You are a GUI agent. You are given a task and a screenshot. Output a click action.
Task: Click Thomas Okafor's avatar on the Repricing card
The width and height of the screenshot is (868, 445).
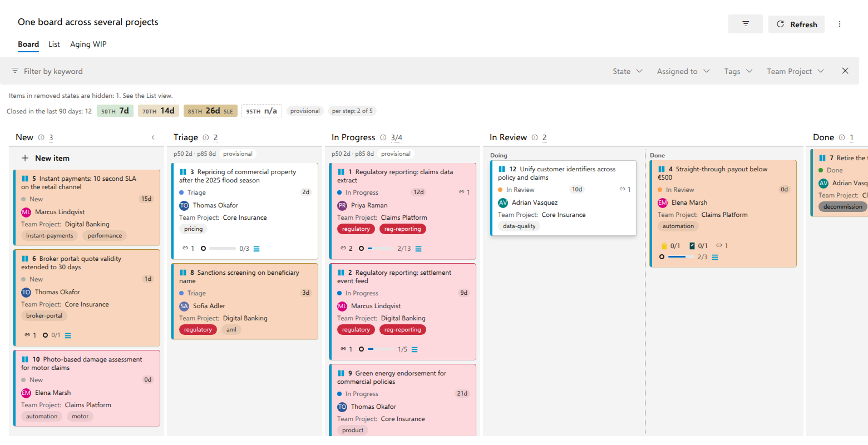click(184, 205)
